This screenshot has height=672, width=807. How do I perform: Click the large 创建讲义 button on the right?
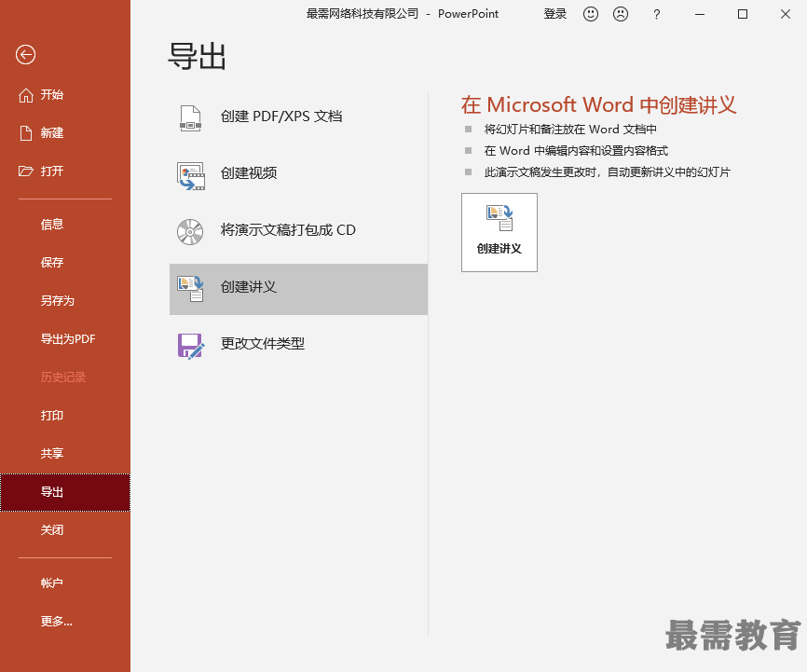(x=499, y=232)
